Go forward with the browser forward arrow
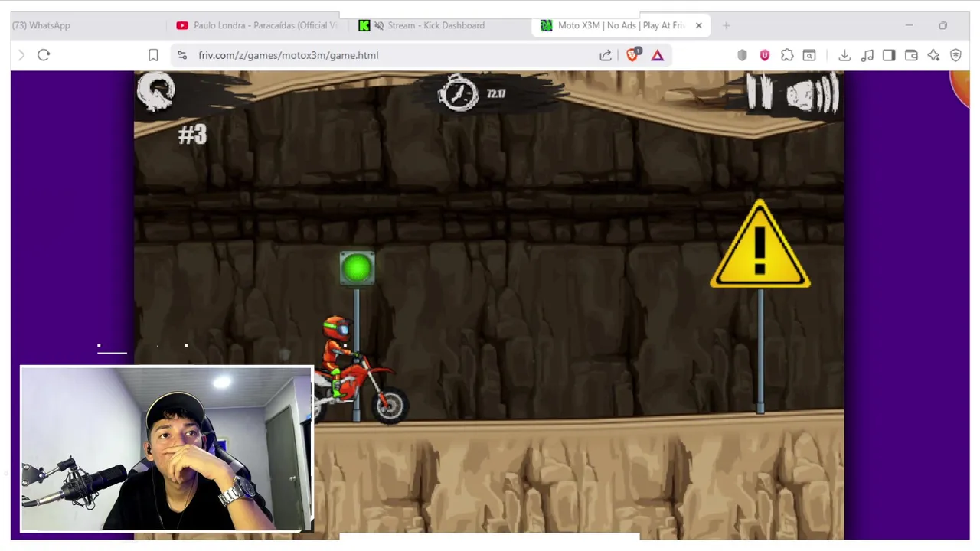Image resolution: width=980 pixels, height=551 pixels. [21, 55]
